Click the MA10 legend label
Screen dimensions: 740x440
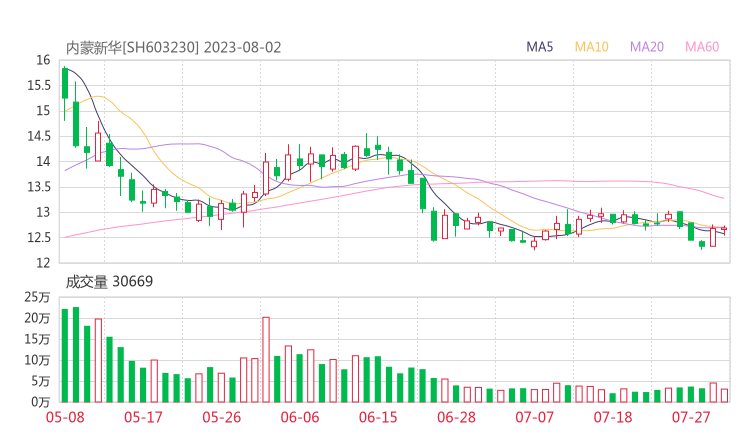[x=591, y=47]
